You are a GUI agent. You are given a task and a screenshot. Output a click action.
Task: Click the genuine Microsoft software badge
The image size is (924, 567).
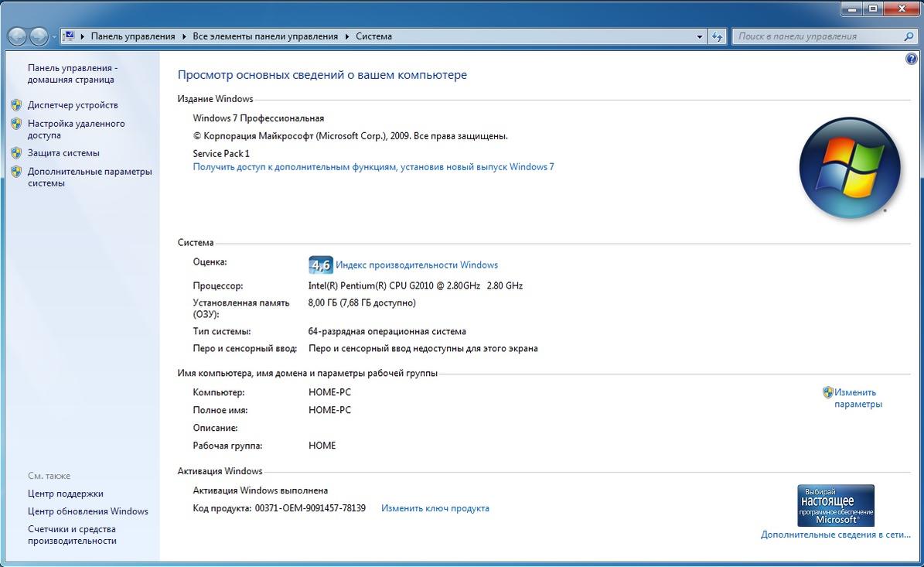click(836, 505)
